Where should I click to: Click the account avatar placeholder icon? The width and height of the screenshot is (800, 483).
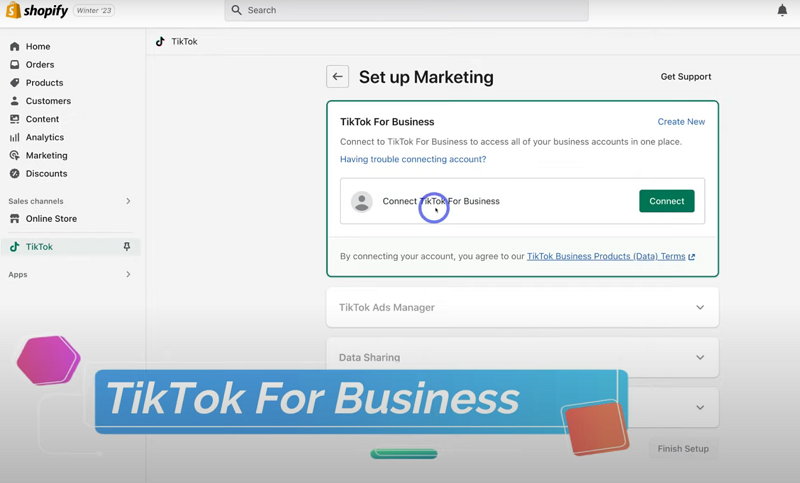pyautogui.click(x=362, y=201)
